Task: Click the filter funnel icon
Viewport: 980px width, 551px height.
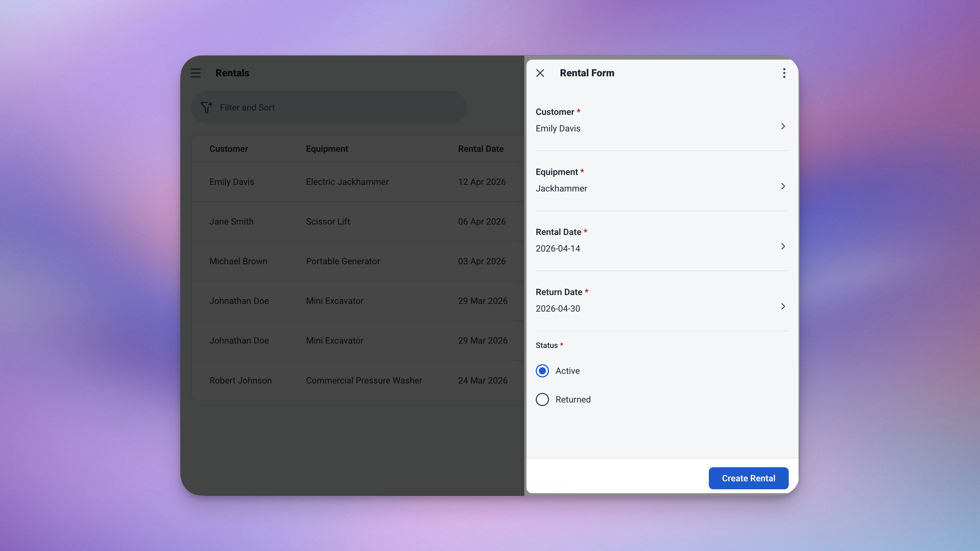Action: coord(207,107)
